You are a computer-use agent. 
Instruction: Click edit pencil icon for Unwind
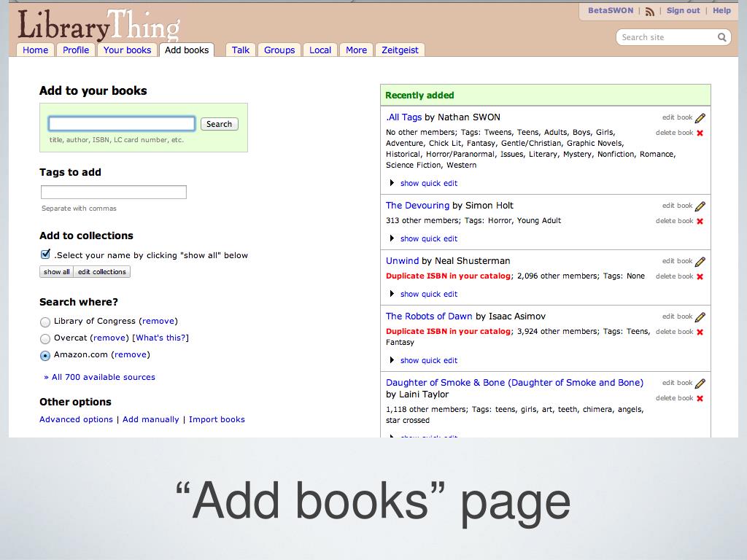(700, 262)
